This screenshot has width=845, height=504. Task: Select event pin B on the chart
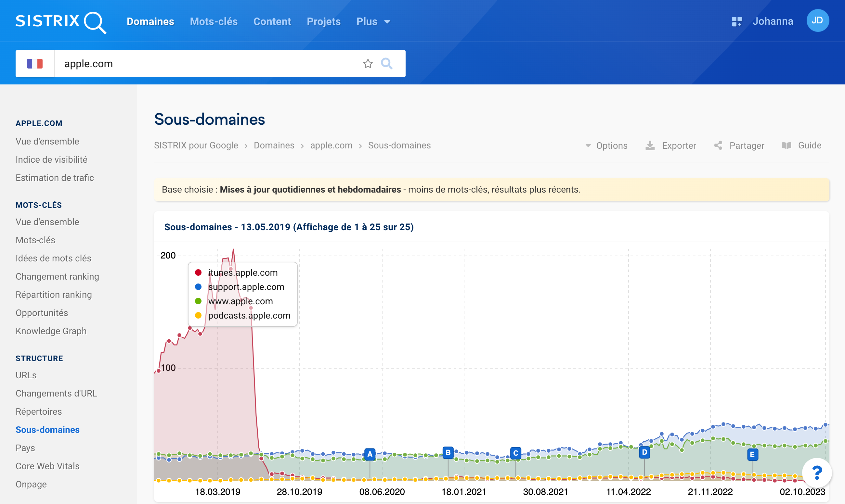pyautogui.click(x=448, y=452)
